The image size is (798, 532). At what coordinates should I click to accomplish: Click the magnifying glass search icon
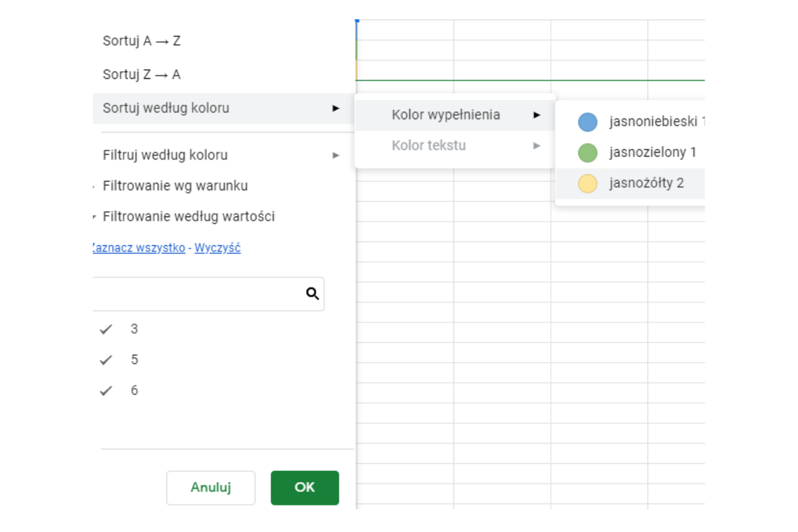click(x=313, y=293)
